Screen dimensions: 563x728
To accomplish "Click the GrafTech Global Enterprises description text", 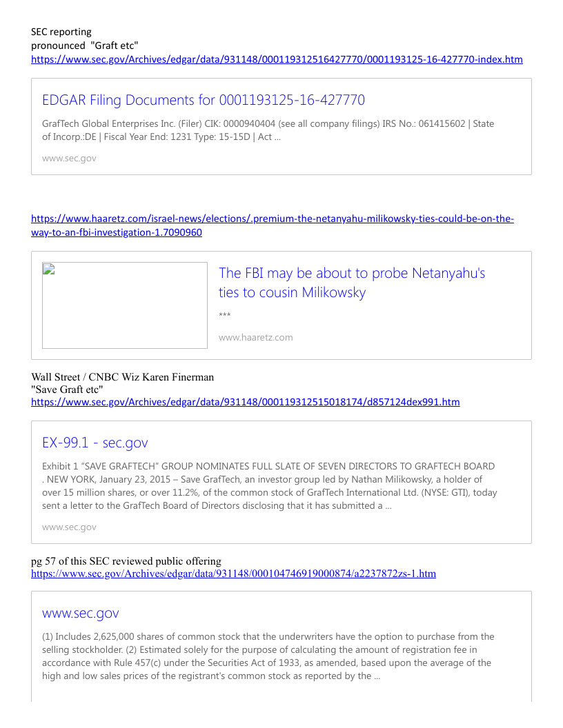I will pyautogui.click(x=268, y=130).
